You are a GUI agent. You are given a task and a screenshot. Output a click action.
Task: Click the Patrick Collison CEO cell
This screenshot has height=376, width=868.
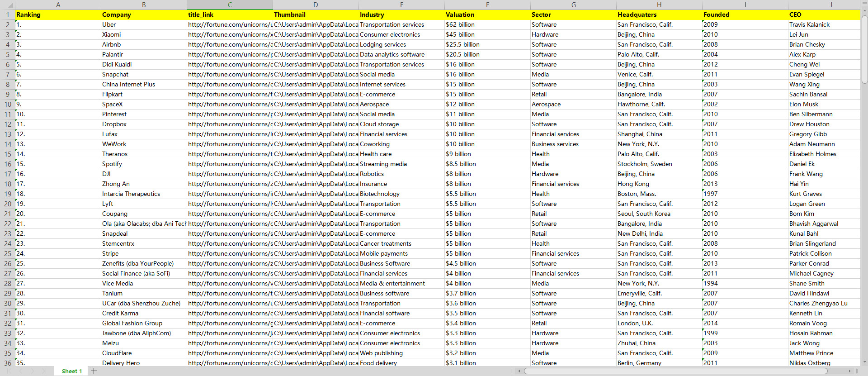pyautogui.click(x=824, y=253)
